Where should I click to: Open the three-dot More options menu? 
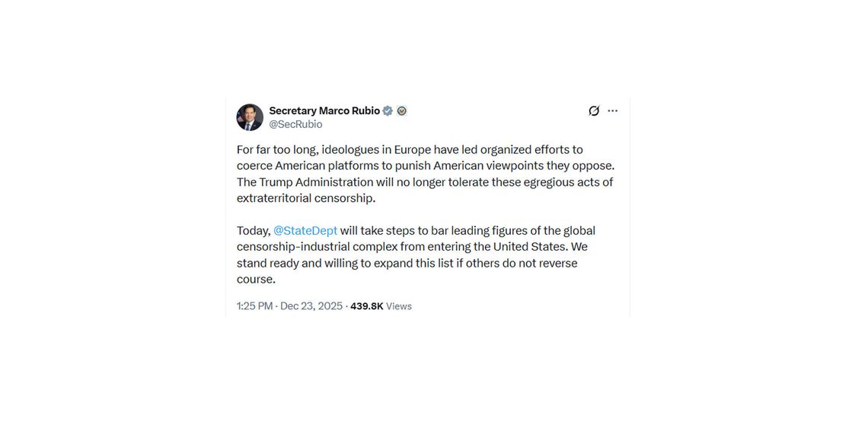coord(613,111)
